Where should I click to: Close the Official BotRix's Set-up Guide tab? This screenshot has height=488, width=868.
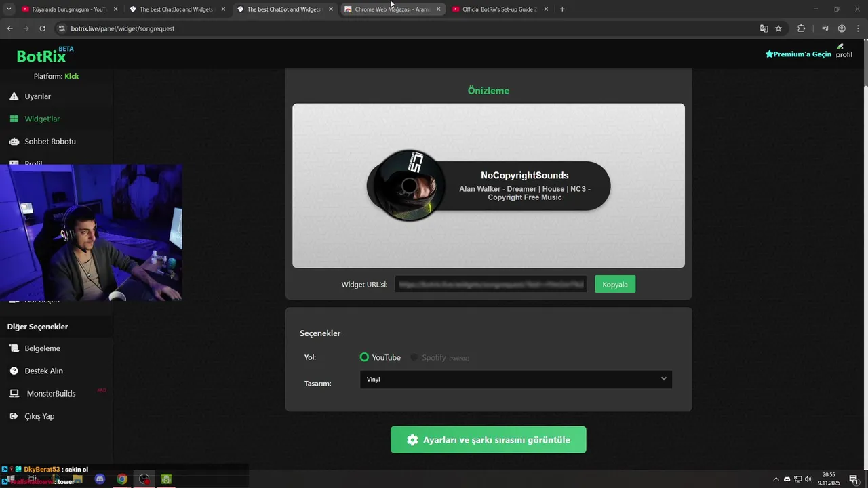click(546, 9)
